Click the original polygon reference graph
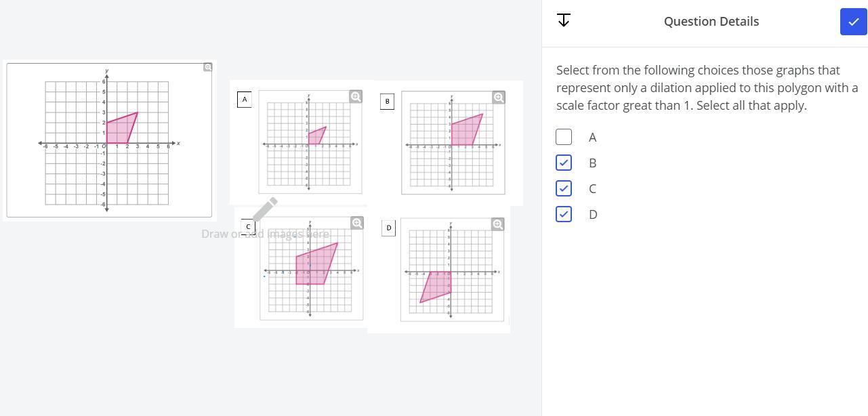Screen dimensions: 868x416 coord(108,140)
